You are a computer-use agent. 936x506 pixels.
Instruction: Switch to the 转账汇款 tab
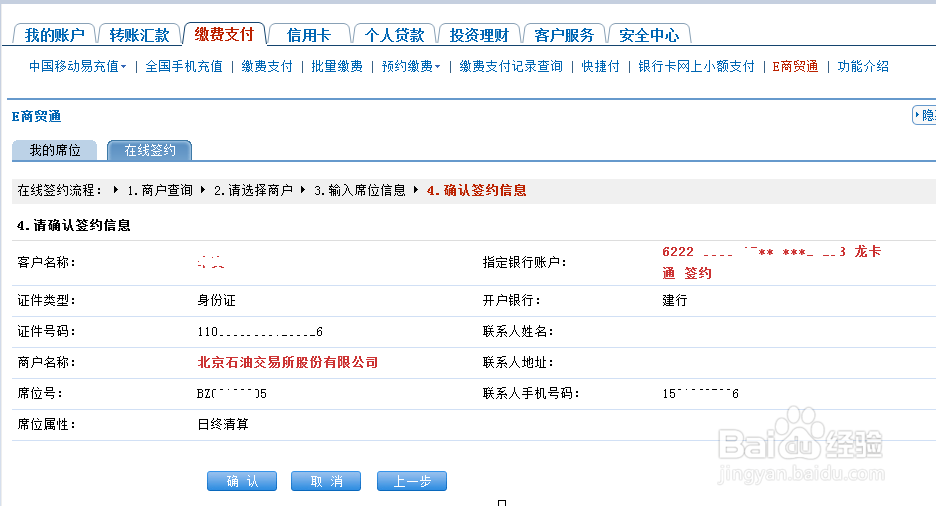139,35
